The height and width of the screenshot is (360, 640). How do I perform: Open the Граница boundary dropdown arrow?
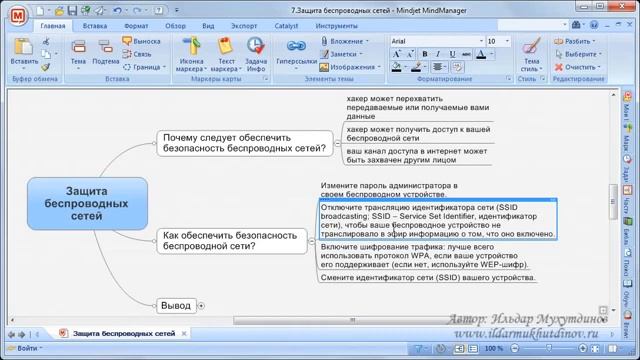(x=164, y=67)
